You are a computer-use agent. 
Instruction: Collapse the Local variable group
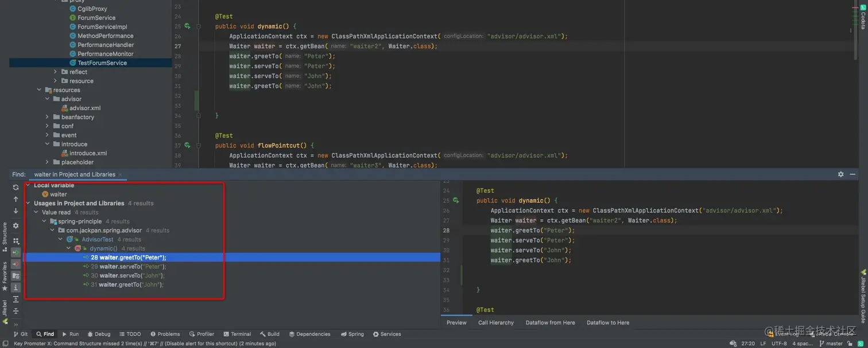point(28,185)
